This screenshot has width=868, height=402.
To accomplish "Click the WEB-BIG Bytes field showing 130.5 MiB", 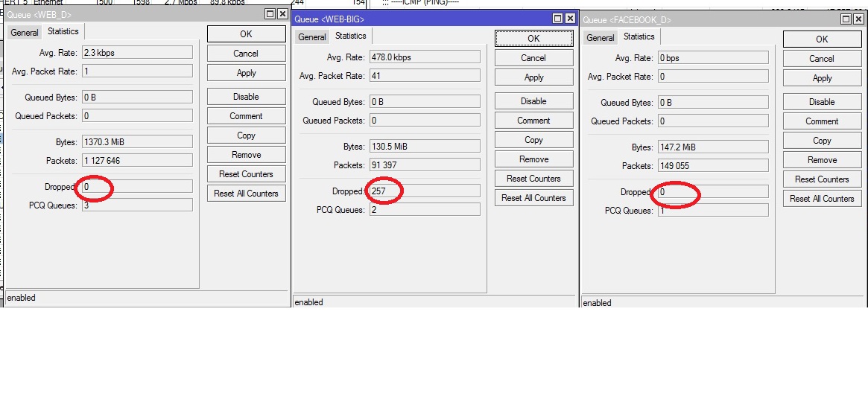I will point(425,147).
